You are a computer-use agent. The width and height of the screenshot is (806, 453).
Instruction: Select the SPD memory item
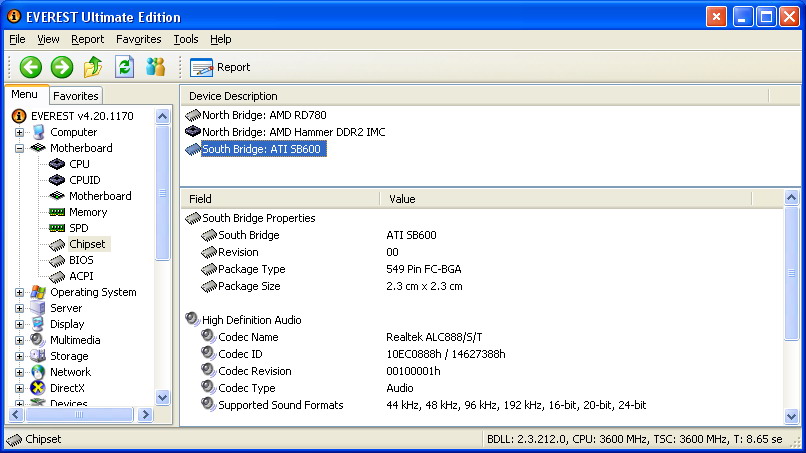pos(78,228)
